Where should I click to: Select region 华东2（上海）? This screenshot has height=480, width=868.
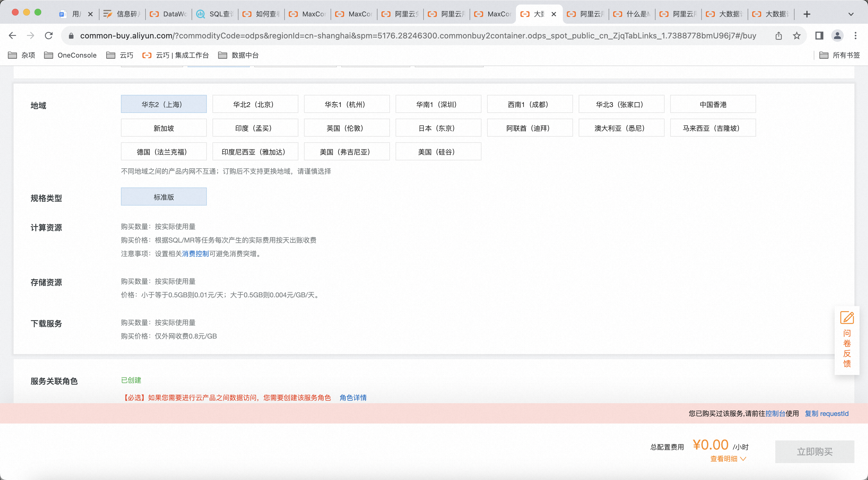164,104
